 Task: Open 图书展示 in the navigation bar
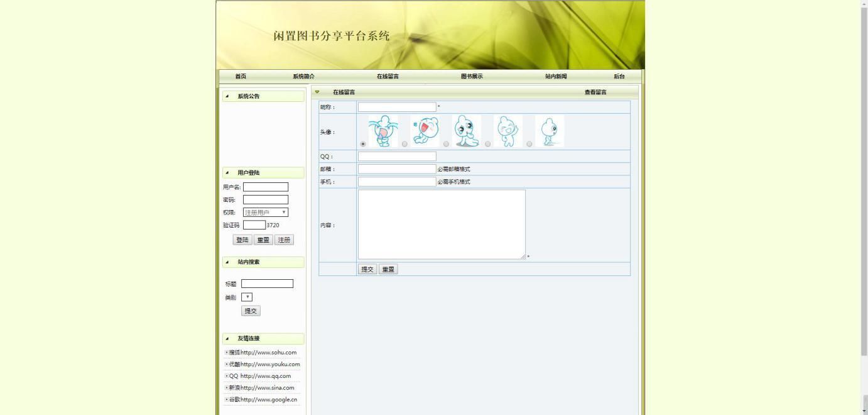tap(472, 77)
